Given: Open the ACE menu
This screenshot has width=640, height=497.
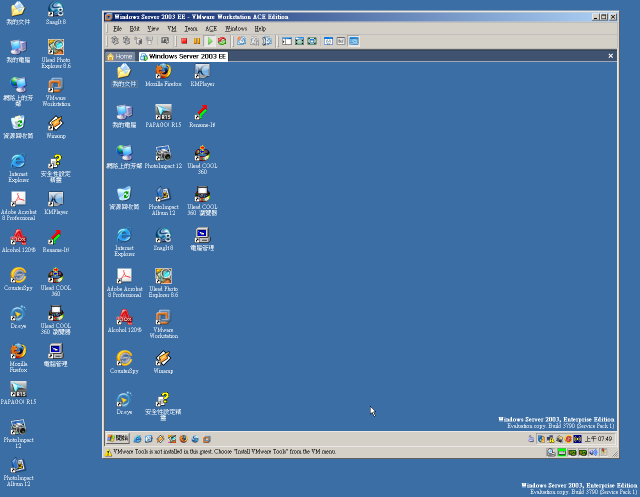Looking at the screenshot, I should click(211, 29).
